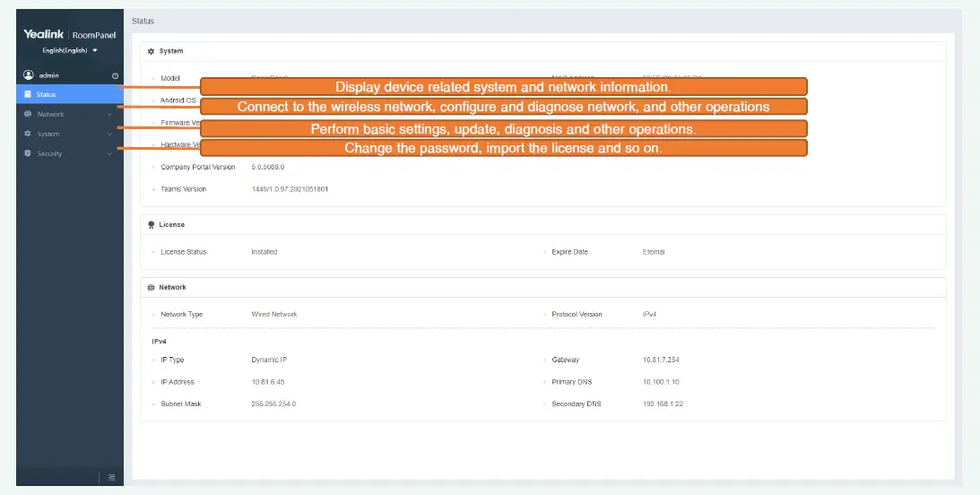Collapse the sidebar with the bottom menu icon
This screenshot has width=980, height=495.
coord(112,477)
